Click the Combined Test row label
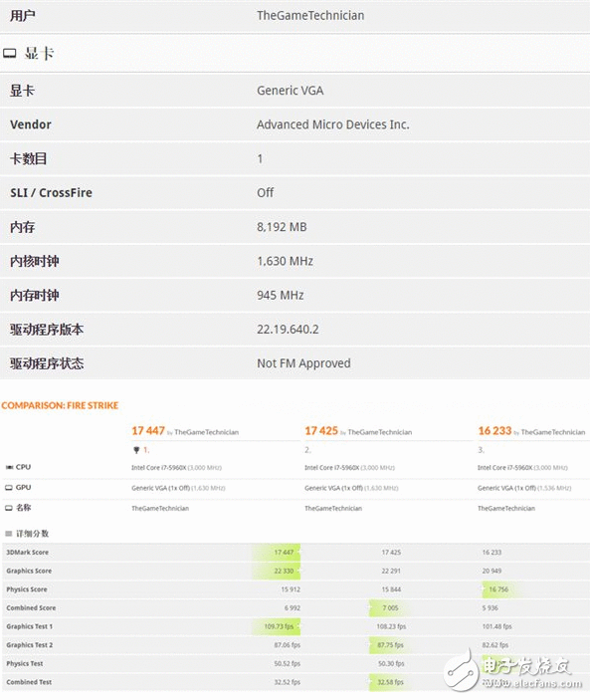 click(29, 682)
